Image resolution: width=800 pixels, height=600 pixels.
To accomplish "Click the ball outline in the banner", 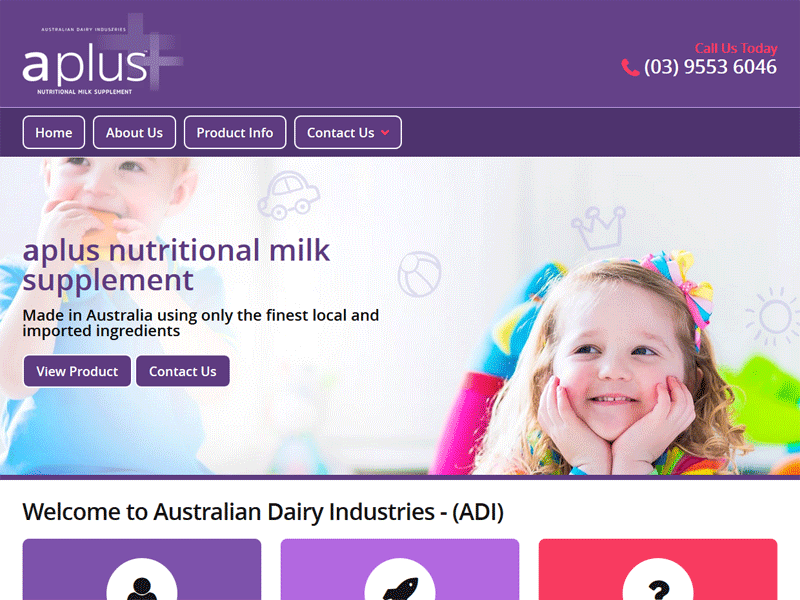I will tap(419, 274).
